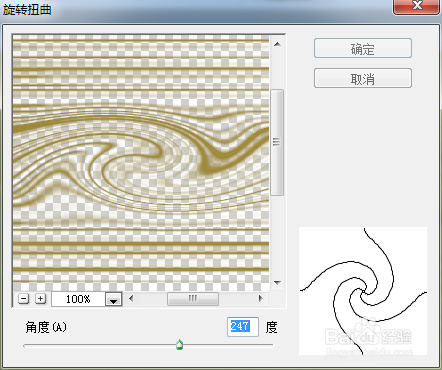The image size is (442, 370).
Task: Click the preview scroll up arrow
Action: (277, 44)
